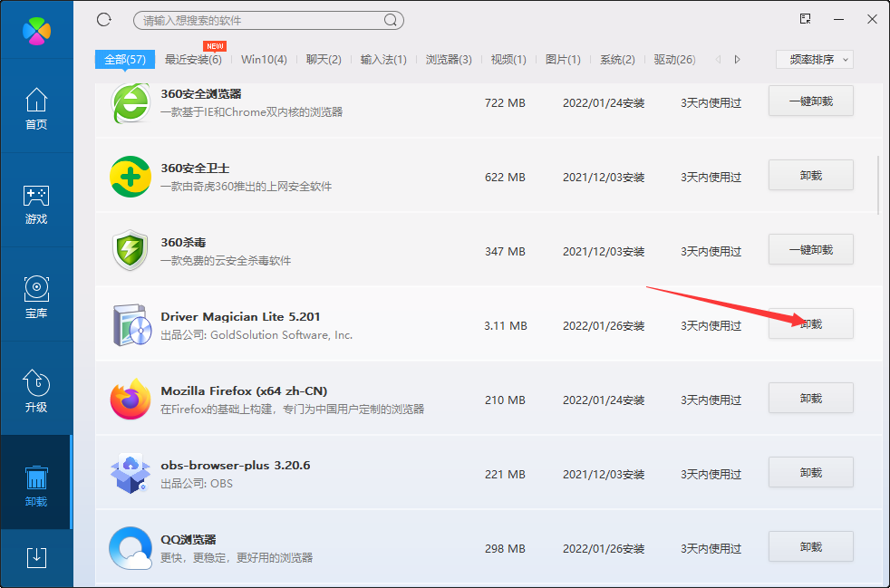Open the 首页 home section in sidebar
Screen dimensions: 890x588
tap(36, 109)
